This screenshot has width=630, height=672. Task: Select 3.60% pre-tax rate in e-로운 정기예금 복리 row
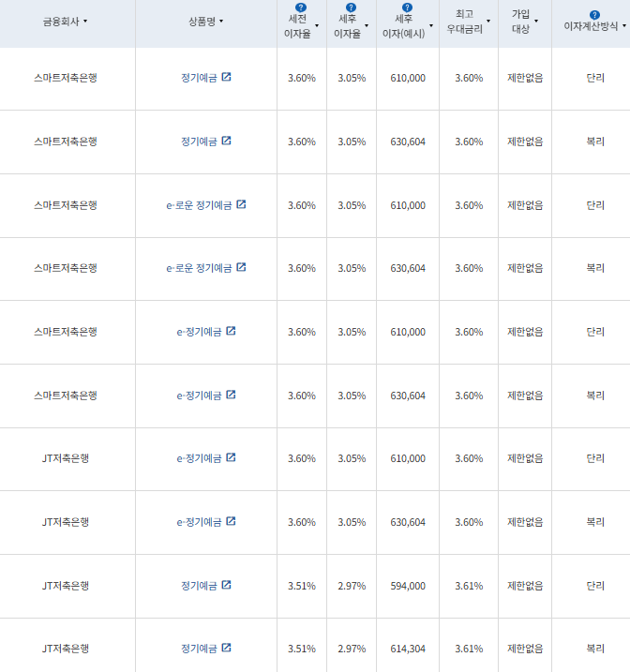302,268
